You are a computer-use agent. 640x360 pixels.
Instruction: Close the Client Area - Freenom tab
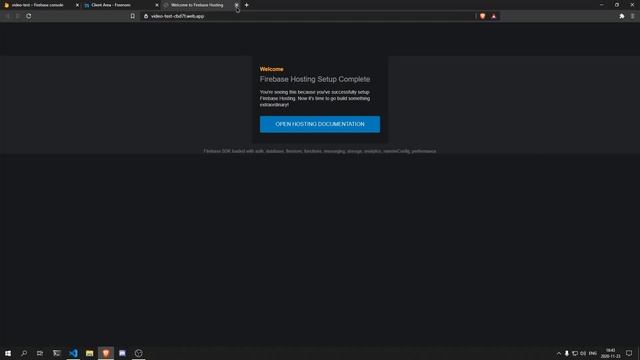click(x=157, y=5)
